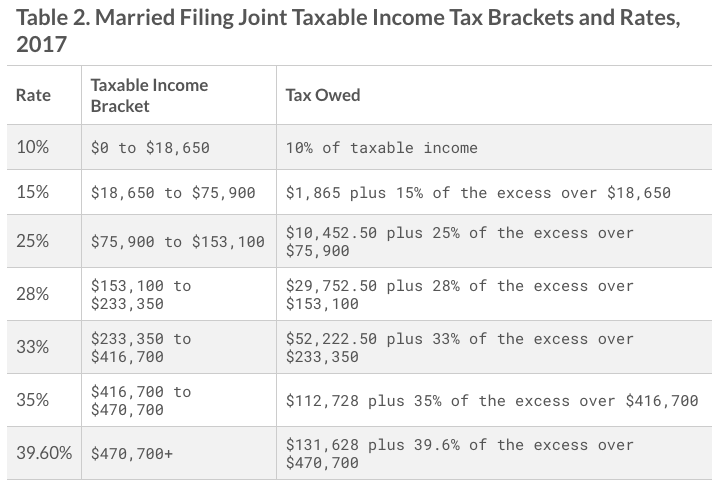Select the Tax Owed column header
This screenshot has width=720, height=486.
[x=323, y=95]
